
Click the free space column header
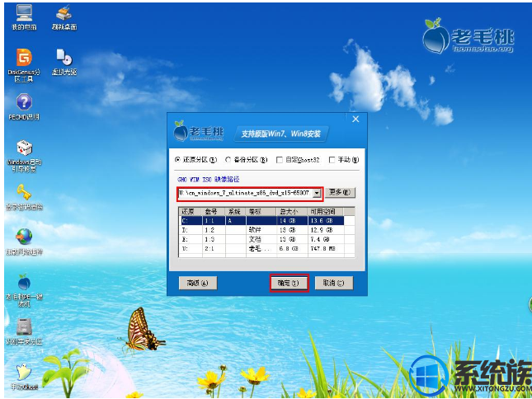(x=326, y=212)
